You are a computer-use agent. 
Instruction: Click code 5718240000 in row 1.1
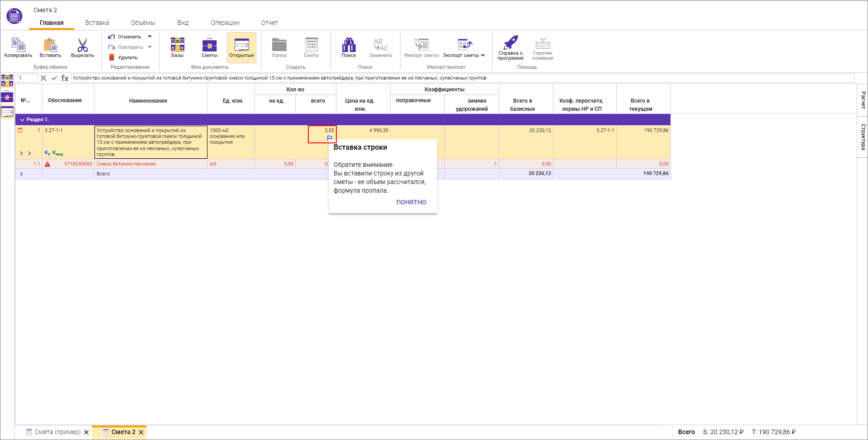coord(78,164)
